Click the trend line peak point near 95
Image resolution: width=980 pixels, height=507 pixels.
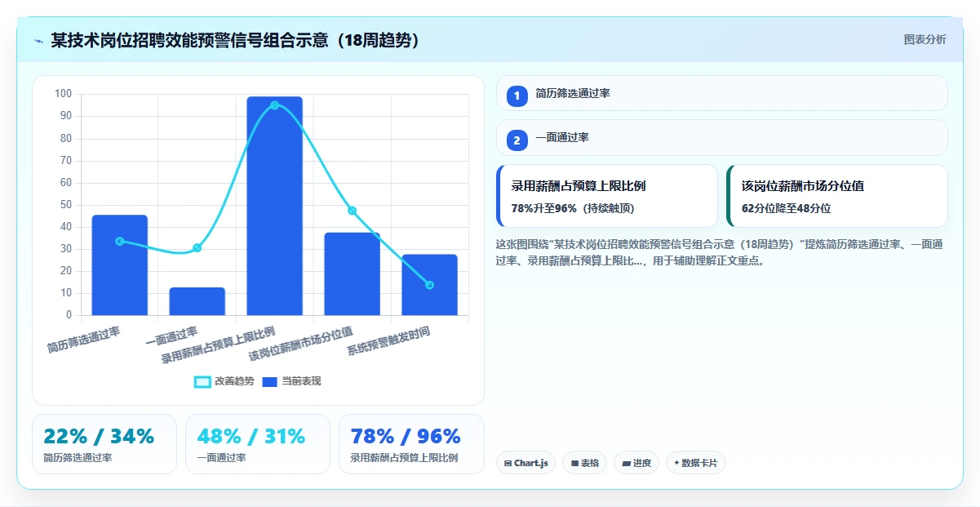coord(274,105)
